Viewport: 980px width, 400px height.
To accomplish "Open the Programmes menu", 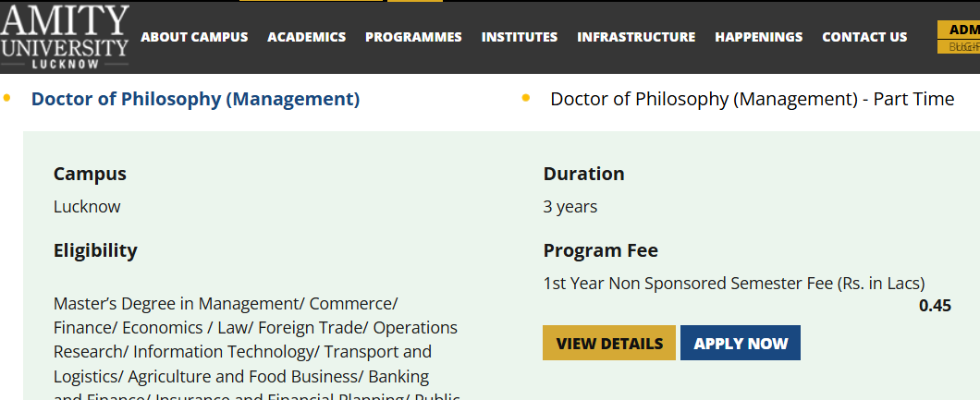I will coord(413,37).
